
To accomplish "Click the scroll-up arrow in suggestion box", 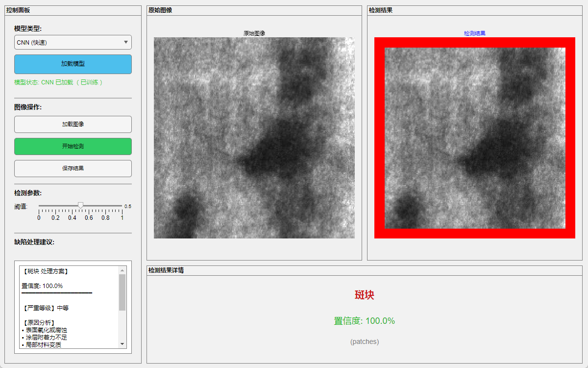I will tap(122, 270).
